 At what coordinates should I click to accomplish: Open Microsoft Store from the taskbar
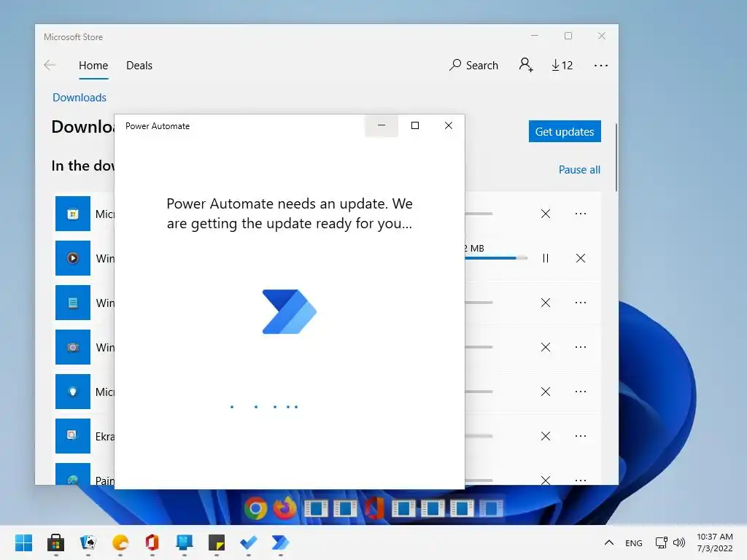[x=55, y=542]
